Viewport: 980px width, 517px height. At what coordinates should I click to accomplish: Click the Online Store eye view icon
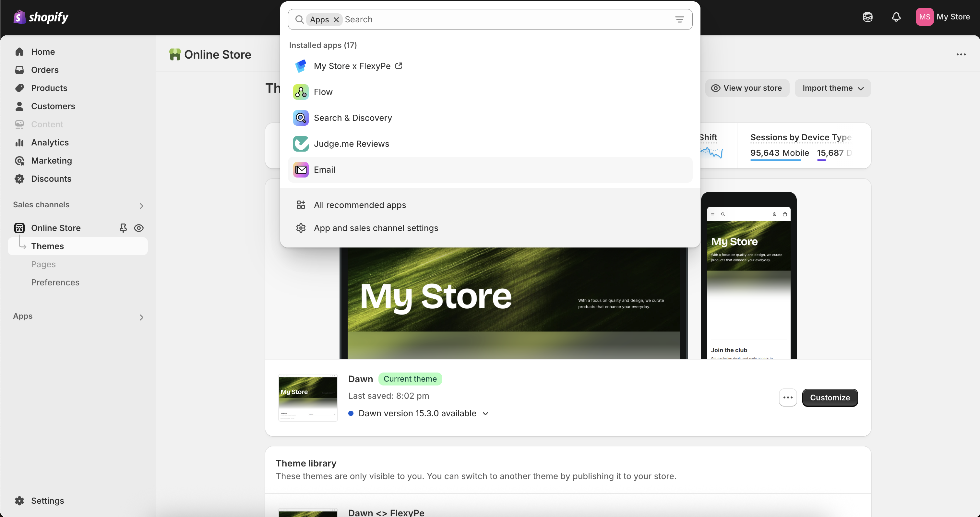(139, 228)
